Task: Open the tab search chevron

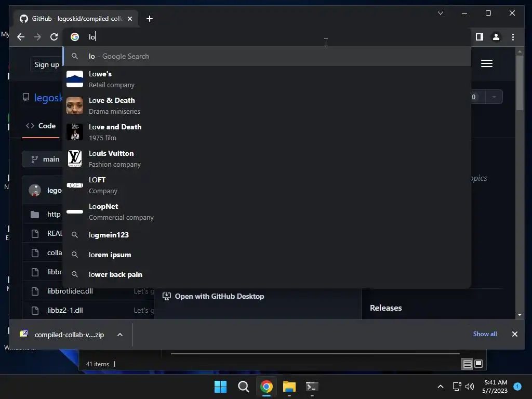Action: click(x=441, y=13)
